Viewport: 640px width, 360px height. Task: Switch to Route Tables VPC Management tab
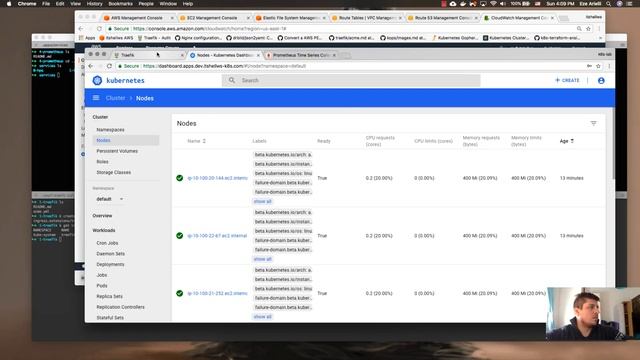click(367, 18)
